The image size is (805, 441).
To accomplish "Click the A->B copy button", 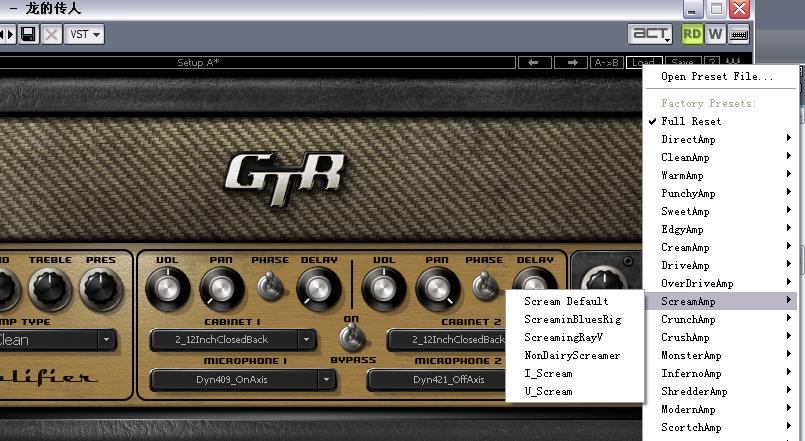I will pyautogui.click(x=607, y=63).
